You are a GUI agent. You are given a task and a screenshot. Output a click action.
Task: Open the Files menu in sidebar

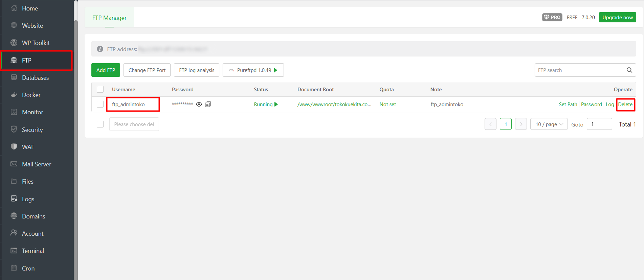(x=27, y=182)
